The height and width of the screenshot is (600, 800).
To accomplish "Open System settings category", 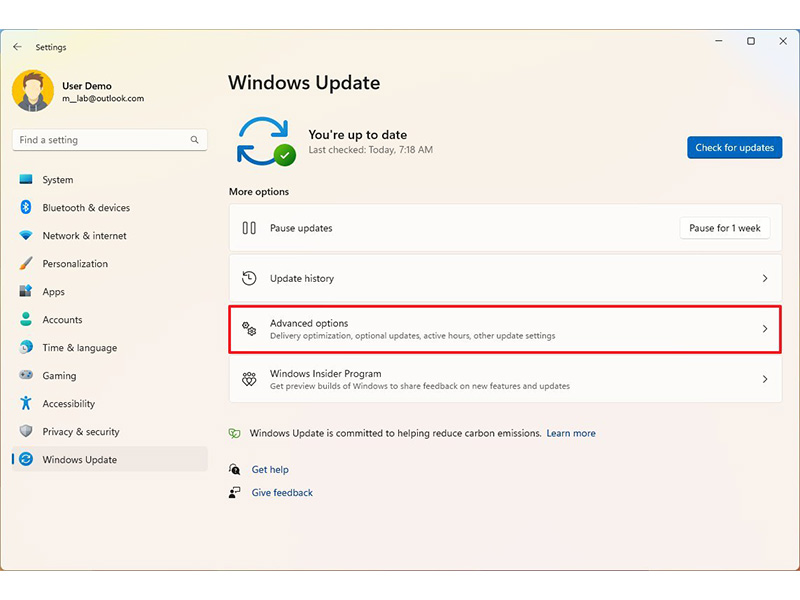I will 58,180.
